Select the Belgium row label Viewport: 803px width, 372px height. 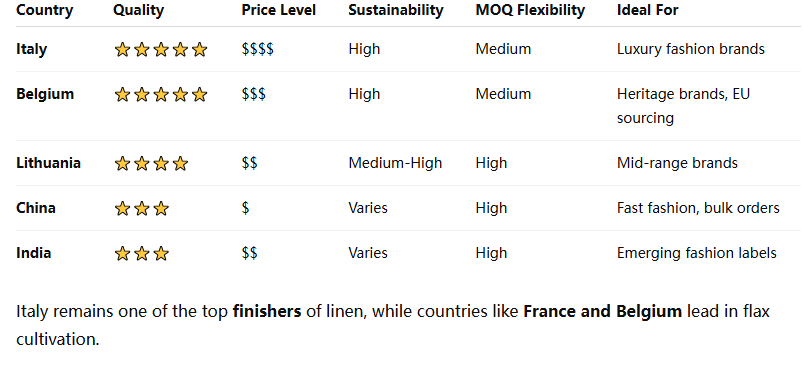point(45,94)
